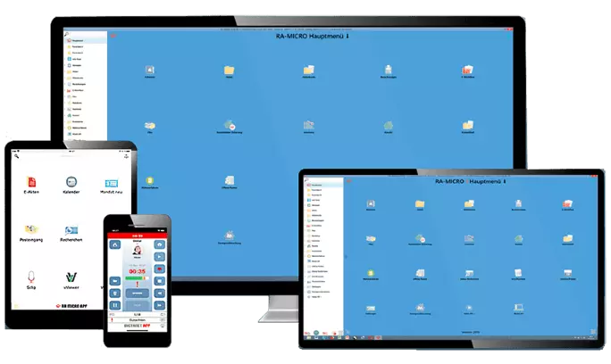Click the address book icon on monitor
The image size is (611, 364).
[x=150, y=70]
